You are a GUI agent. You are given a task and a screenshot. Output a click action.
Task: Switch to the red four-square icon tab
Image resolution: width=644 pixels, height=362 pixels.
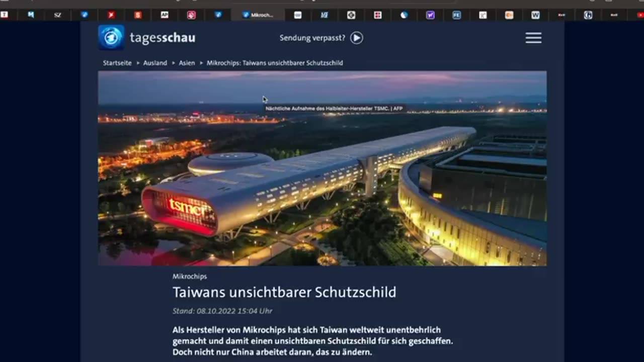pyautogui.click(x=378, y=15)
